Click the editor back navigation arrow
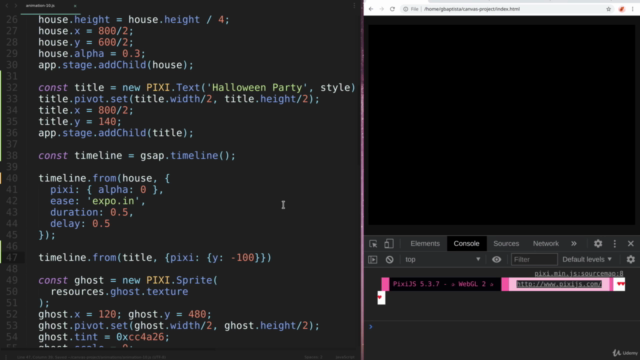The image size is (640, 360). click(7, 6)
